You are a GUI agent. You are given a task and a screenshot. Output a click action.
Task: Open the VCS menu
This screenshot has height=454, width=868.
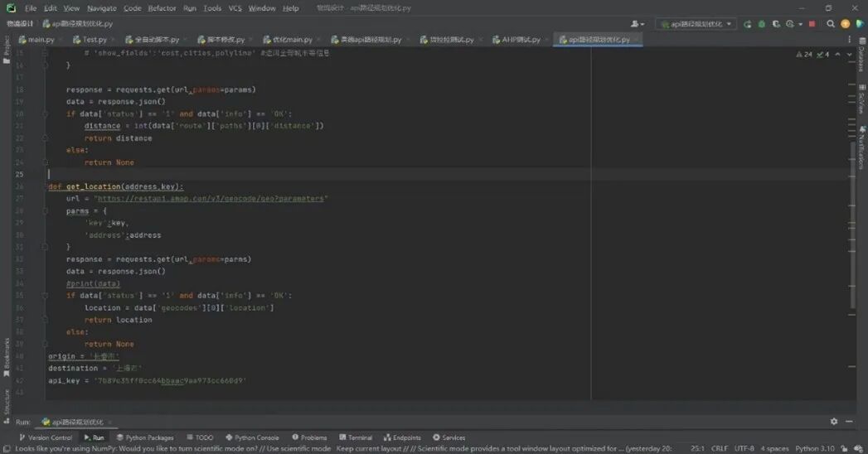(x=235, y=8)
